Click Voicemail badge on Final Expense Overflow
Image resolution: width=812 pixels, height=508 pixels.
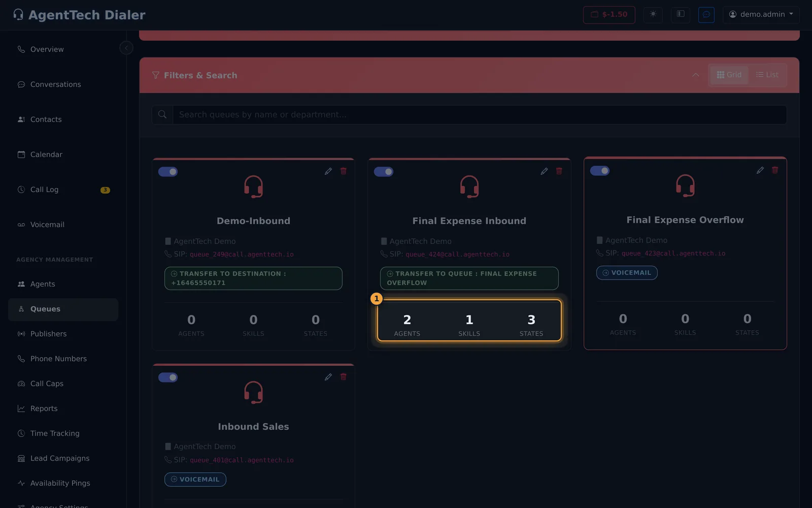627,273
